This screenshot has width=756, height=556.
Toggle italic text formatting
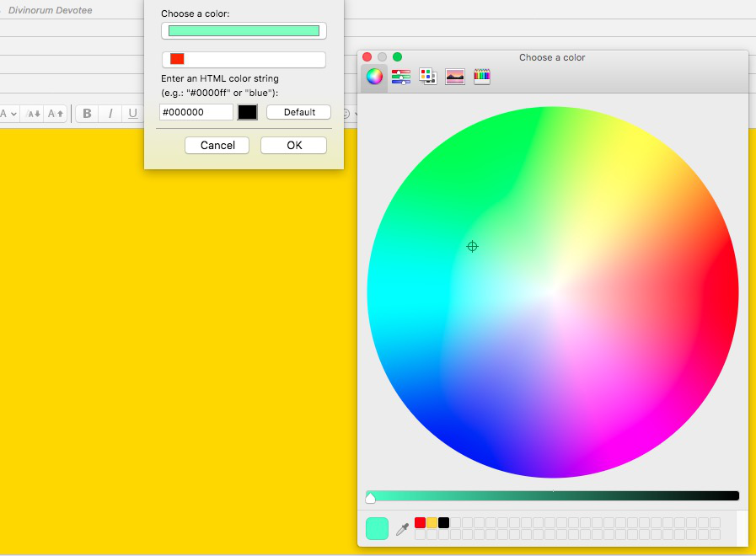pyautogui.click(x=110, y=113)
